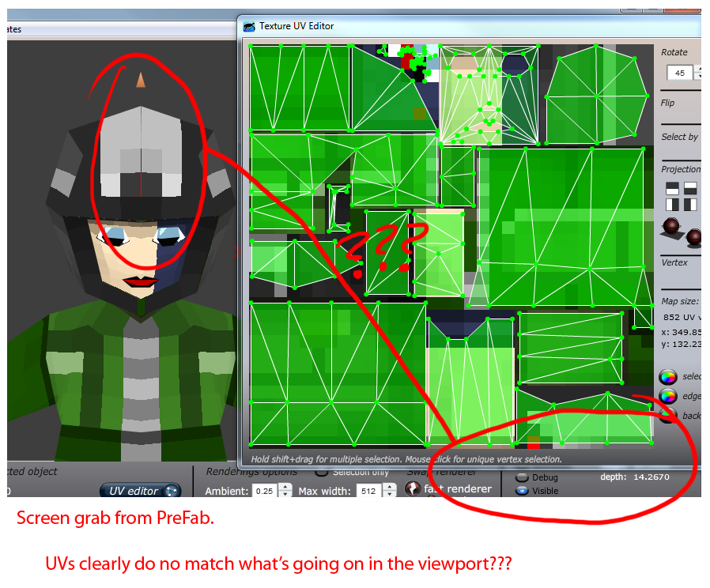Open the selection color picker
Image resolution: width=710 pixels, height=588 pixels.
click(x=668, y=377)
